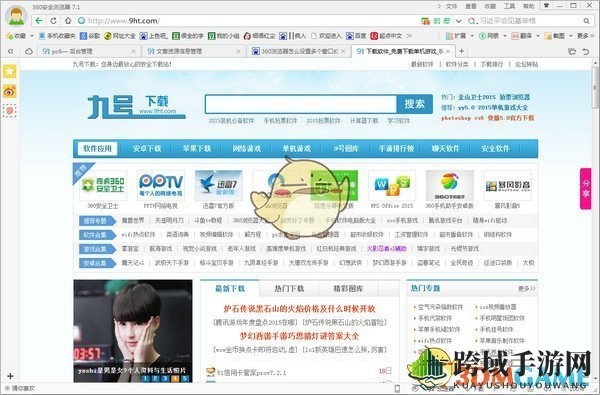Click the page vertical scrollbar thumb
This screenshot has width=600, height=395.
[595, 87]
